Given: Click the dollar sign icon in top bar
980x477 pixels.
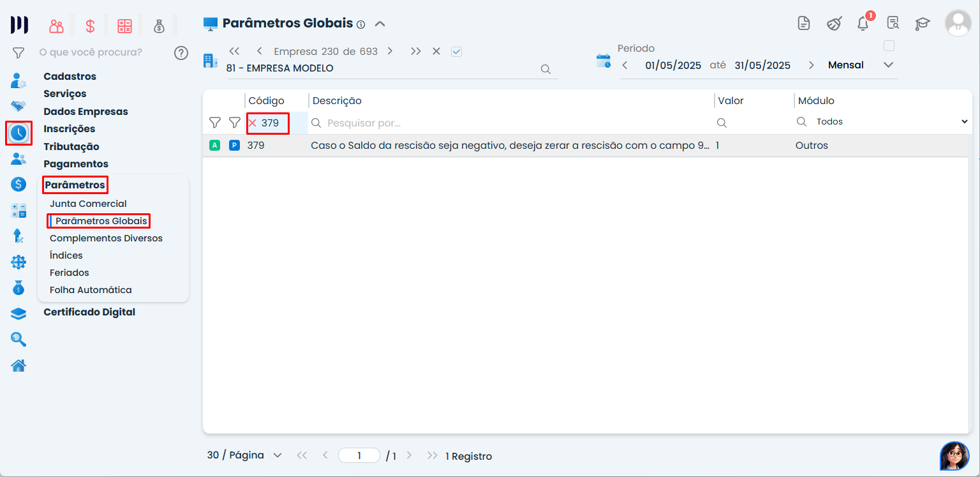Looking at the screenshot, I should click(x=90, y=26).
